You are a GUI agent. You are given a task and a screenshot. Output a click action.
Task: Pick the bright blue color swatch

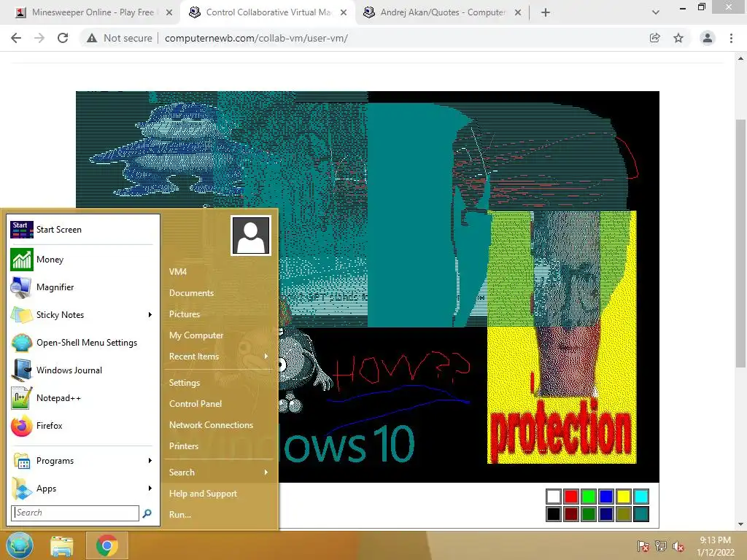coord(606,497)
